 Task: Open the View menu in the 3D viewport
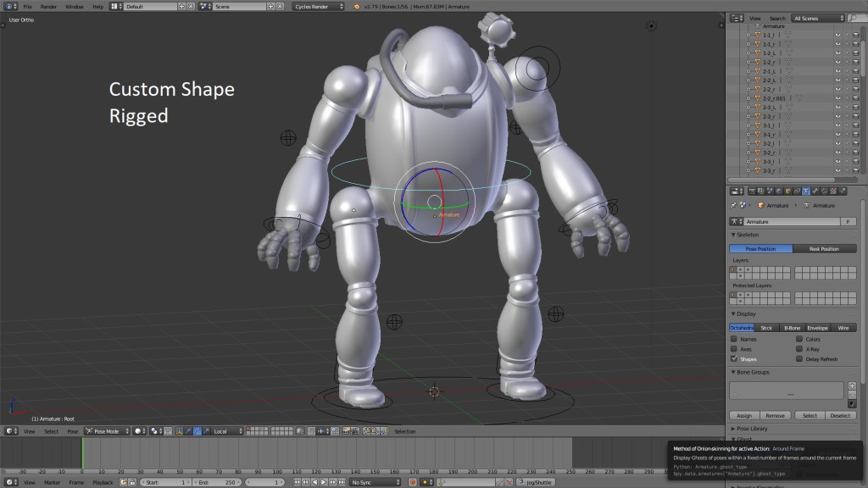31,431
